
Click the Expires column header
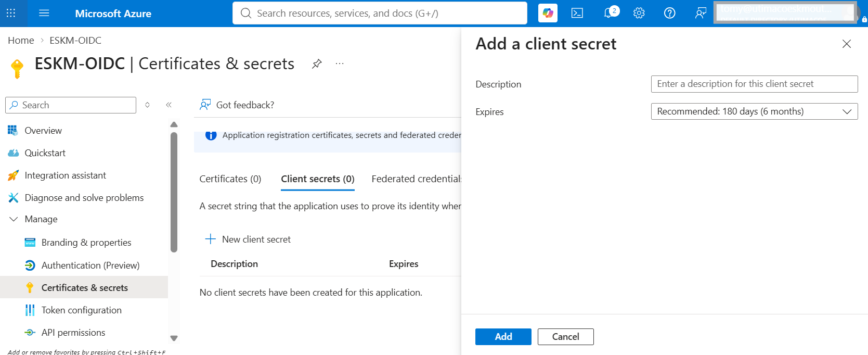(404, 264)
